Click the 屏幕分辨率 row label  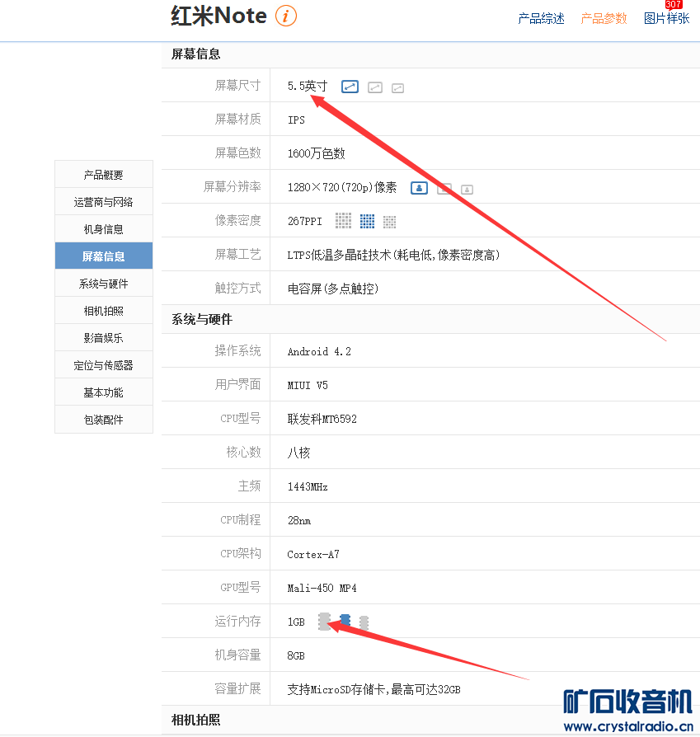tap(233, 187)
